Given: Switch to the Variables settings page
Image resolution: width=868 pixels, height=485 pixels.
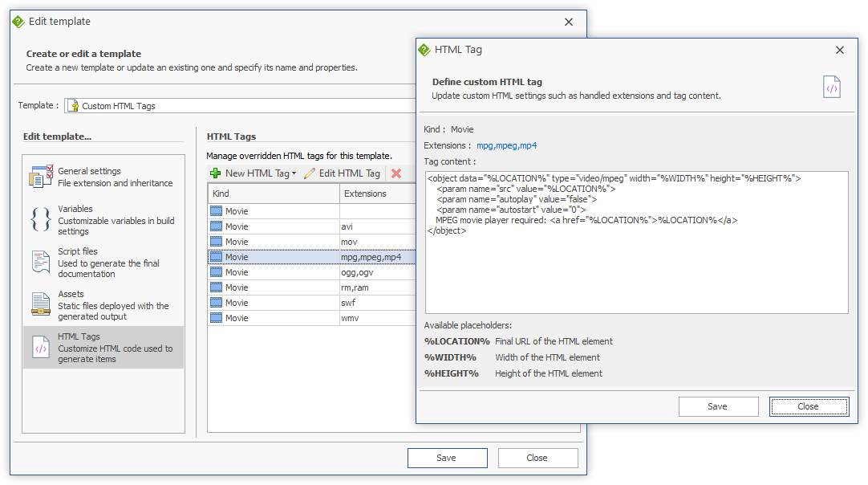Looking at the screenshot, I should coord(103,220).
